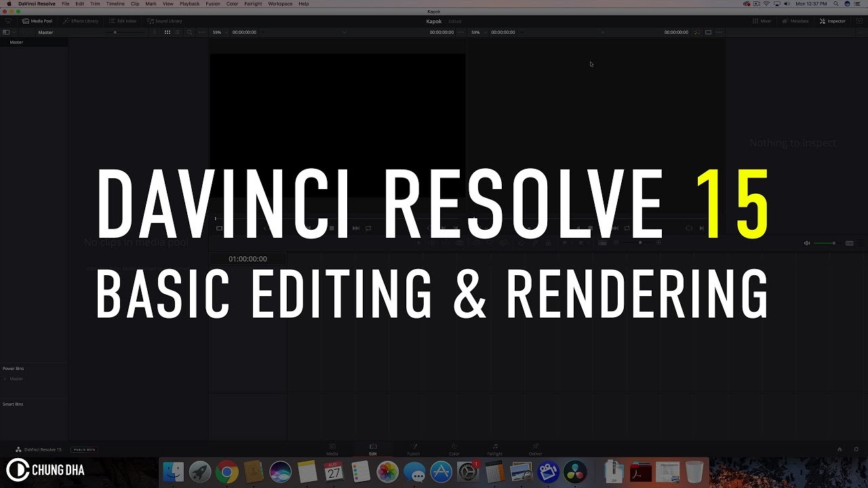This screenshot has height=488, width=868.
Task: Switch to the Color page
Action: click(454, 450)
